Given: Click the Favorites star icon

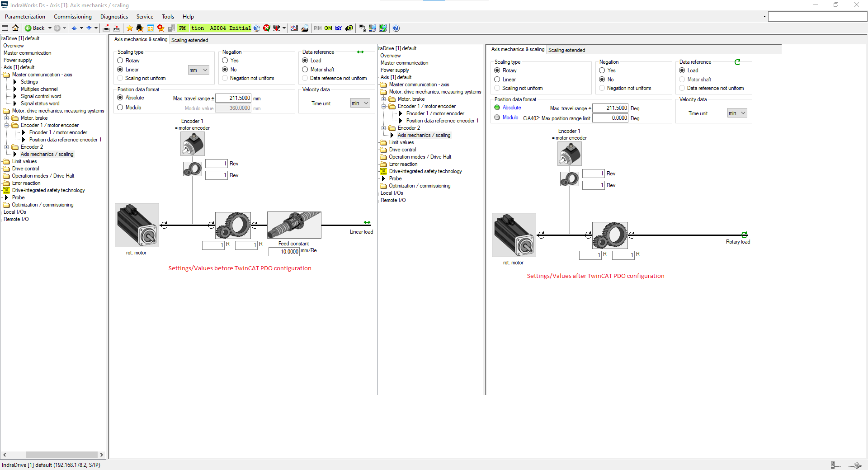Looking at the screenshot, I should point(130,28).
